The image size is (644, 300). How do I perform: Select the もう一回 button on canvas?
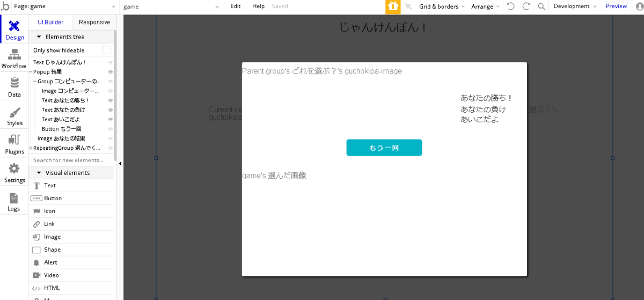(x=384, y=148)
